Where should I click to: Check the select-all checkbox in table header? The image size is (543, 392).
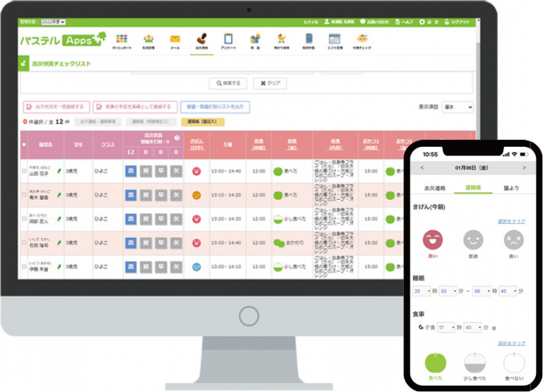click(x=25, y=144)
